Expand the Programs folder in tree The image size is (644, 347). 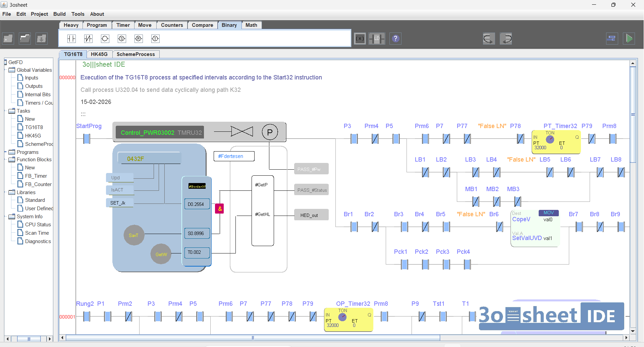6,152
